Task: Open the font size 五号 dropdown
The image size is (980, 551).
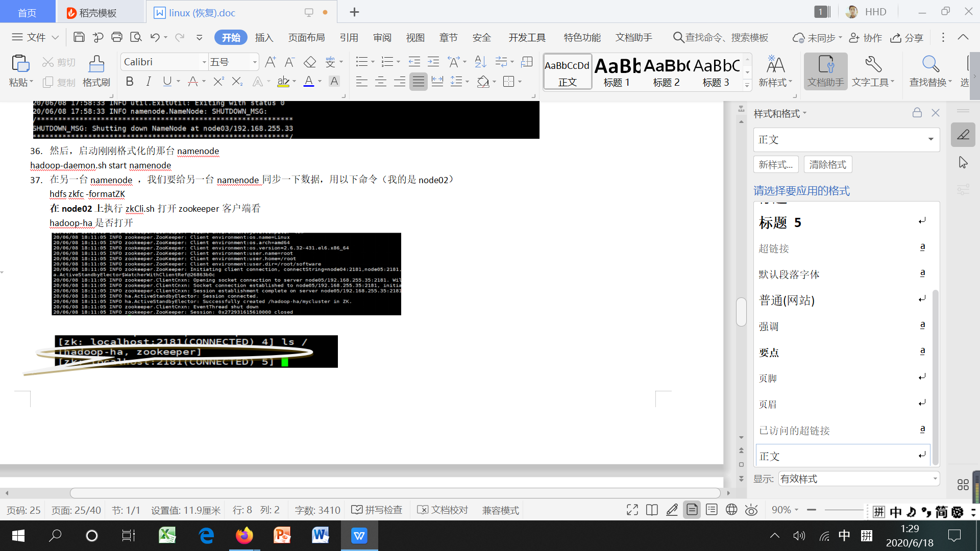Action: (x=255, y=62)
